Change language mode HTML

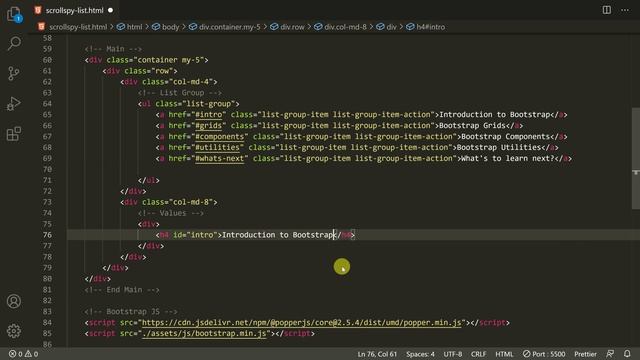(x=504, y=354)
